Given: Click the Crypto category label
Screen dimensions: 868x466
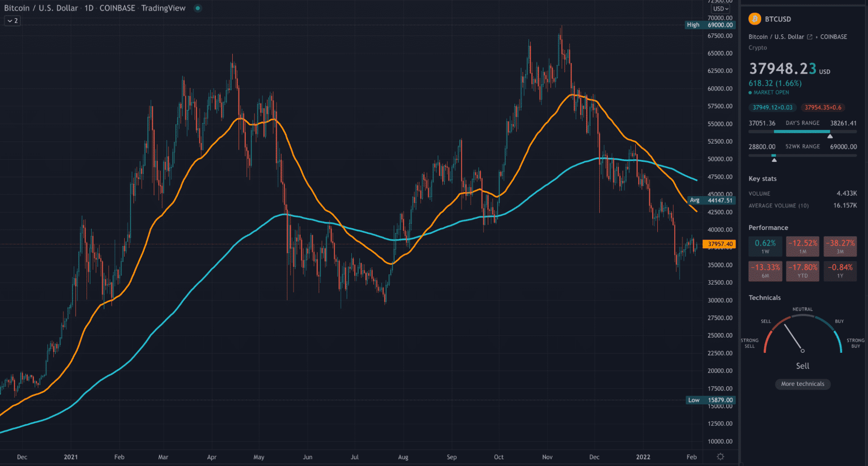Looking at the screenshot, I should pos(758,48).
